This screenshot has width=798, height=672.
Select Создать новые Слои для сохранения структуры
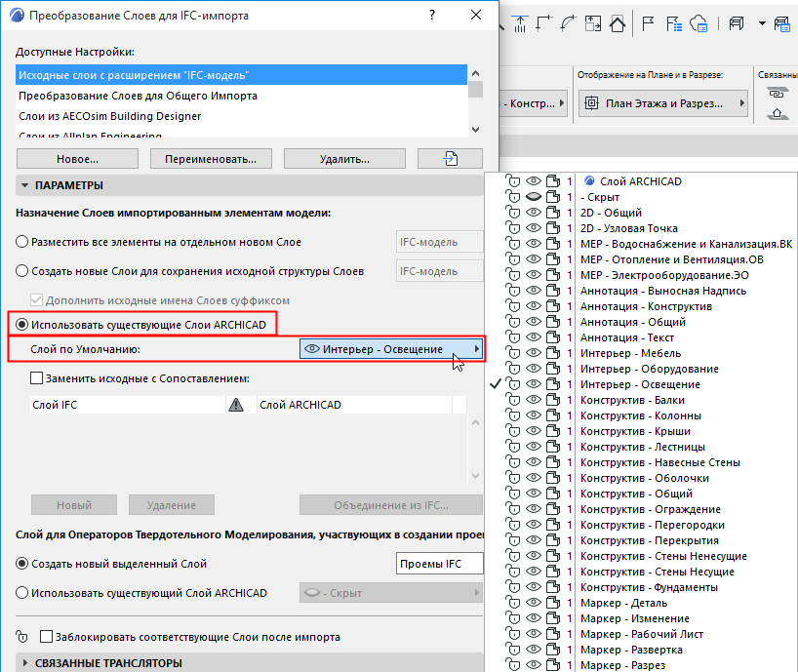tap(21, 271)
